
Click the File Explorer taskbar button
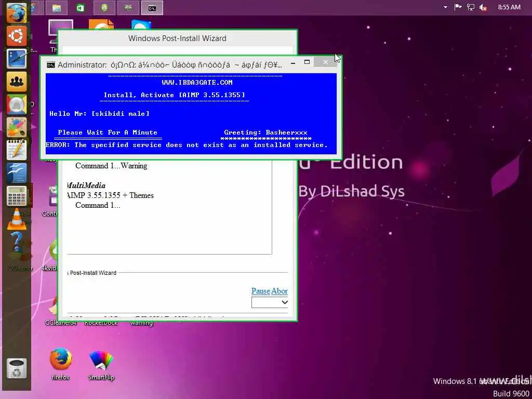(56, 8)
